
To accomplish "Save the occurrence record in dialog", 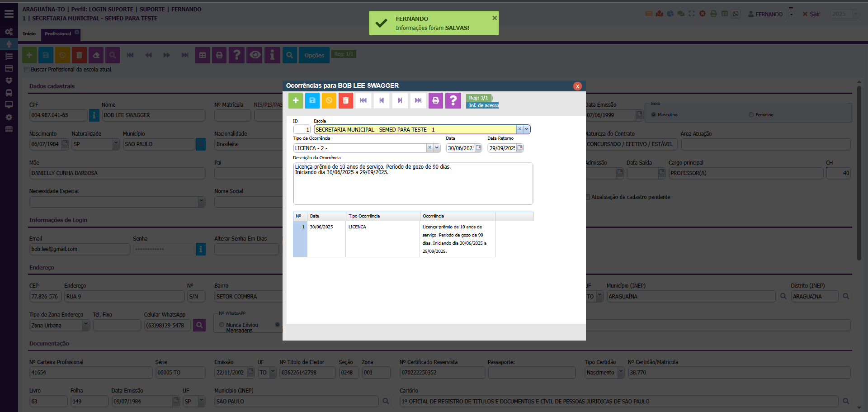I will click(x=312, y=100).
